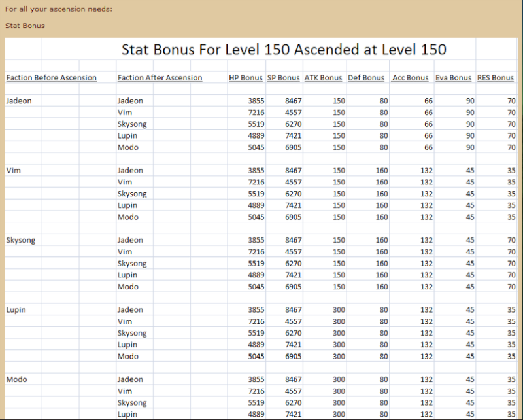Click 'Lupin' after-faction in the Lupin group

(127, 345)
